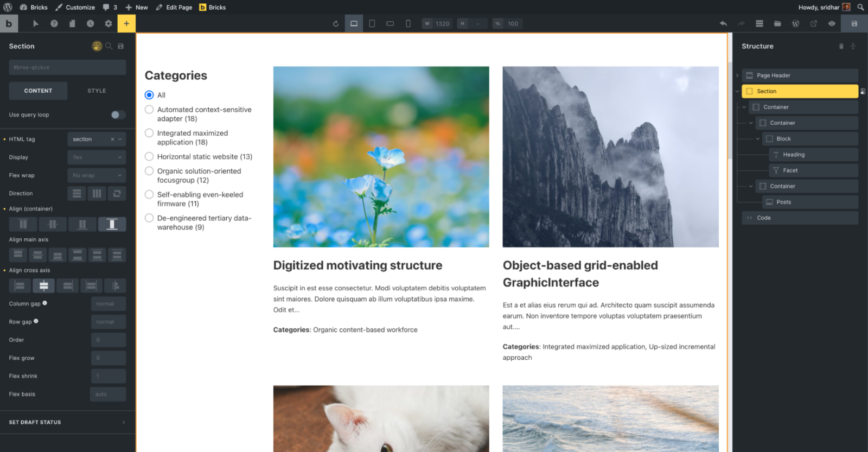This screenshot has height=452, width=868.
Task: Delete element using Structure trash icon
Action: [841, 46]
